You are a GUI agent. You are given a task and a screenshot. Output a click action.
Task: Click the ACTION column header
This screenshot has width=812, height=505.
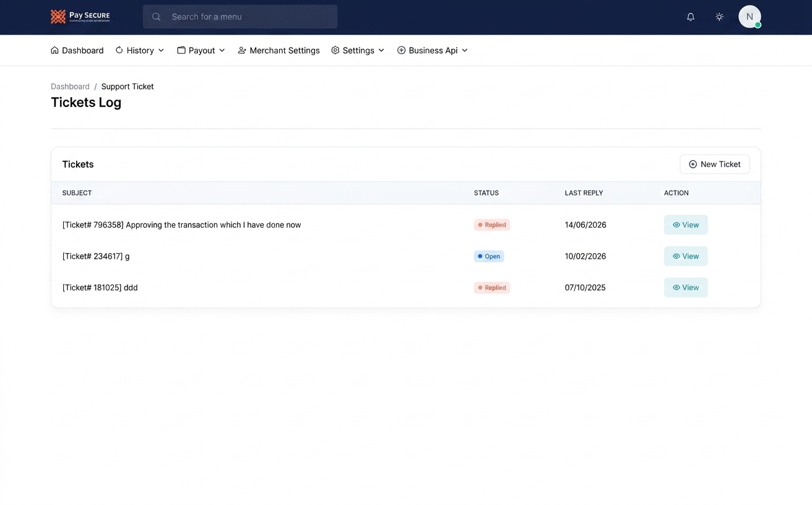click(676, 193)
